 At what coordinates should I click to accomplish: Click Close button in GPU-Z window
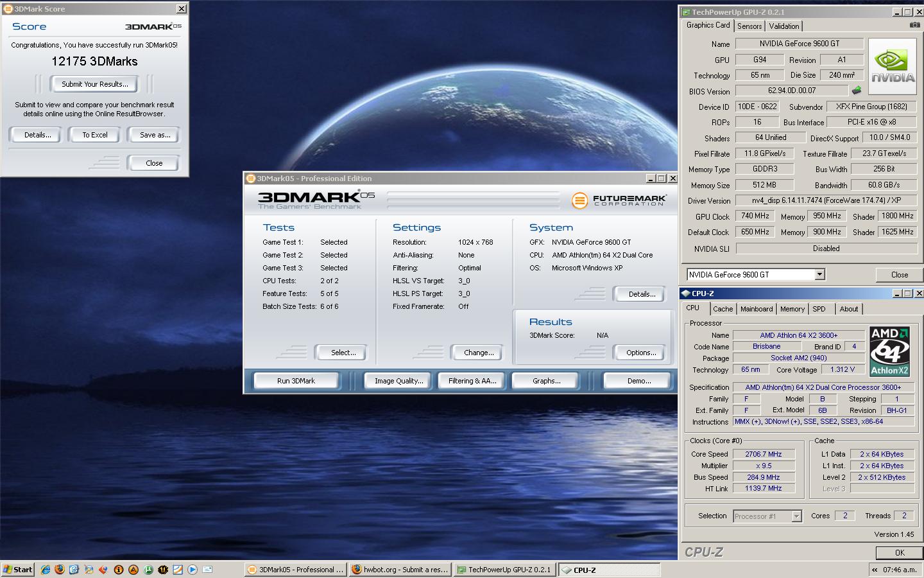click(899, 274)
